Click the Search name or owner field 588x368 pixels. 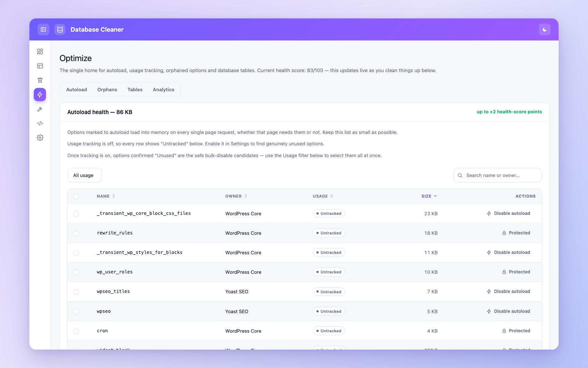point(498,175)
